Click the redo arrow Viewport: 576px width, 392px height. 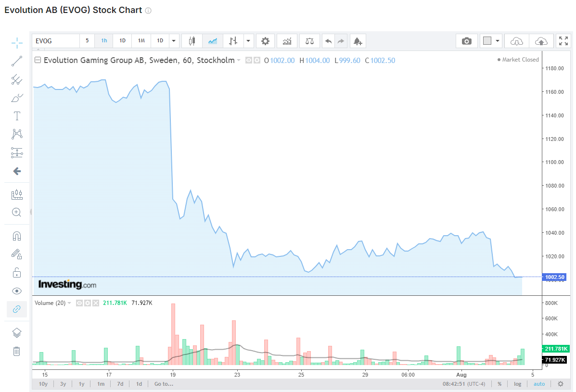coord(341,41)
